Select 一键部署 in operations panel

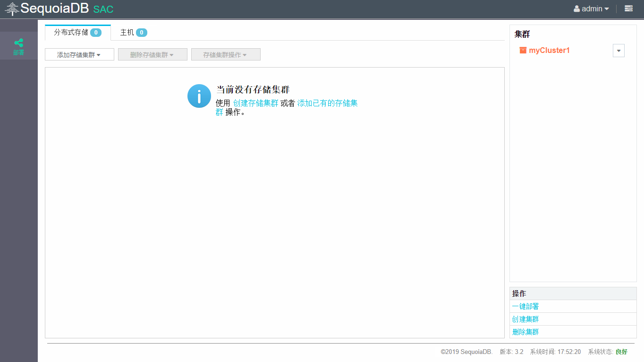click(525, 306)
